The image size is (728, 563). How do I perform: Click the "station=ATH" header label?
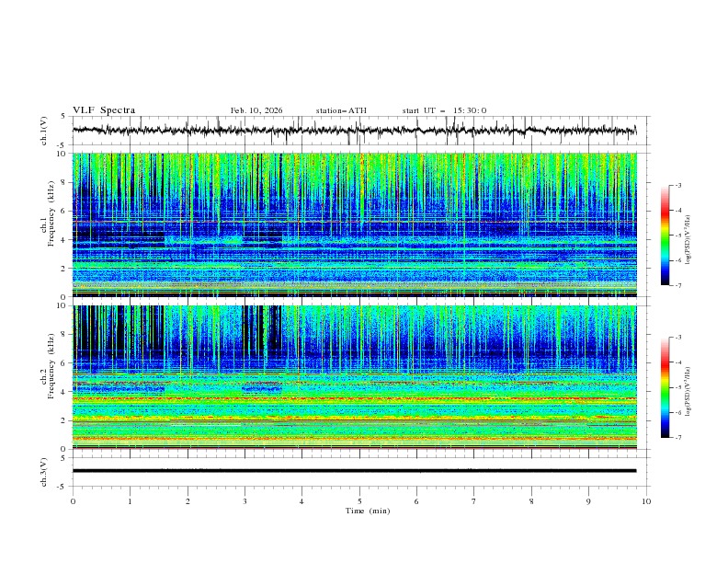coord(341,110)
